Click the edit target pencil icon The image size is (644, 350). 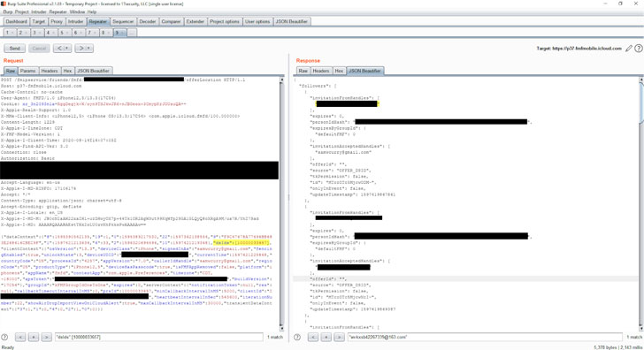point(629,49)
